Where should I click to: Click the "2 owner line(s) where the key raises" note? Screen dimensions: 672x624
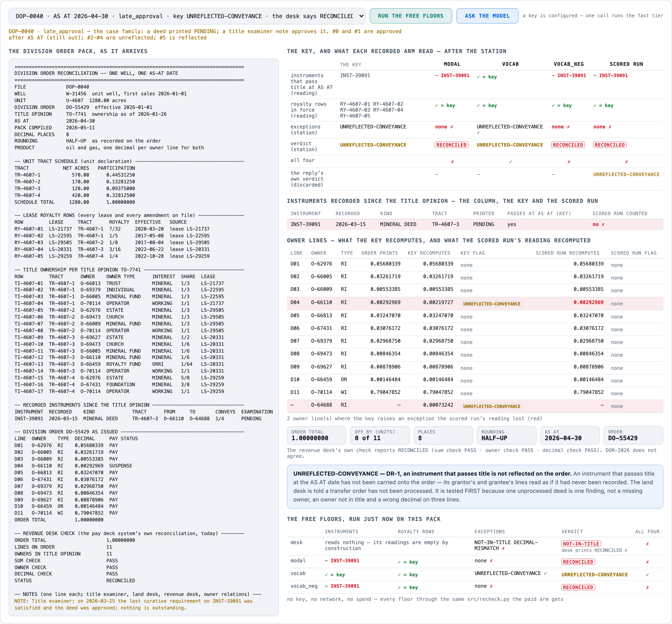click(414, 418)
